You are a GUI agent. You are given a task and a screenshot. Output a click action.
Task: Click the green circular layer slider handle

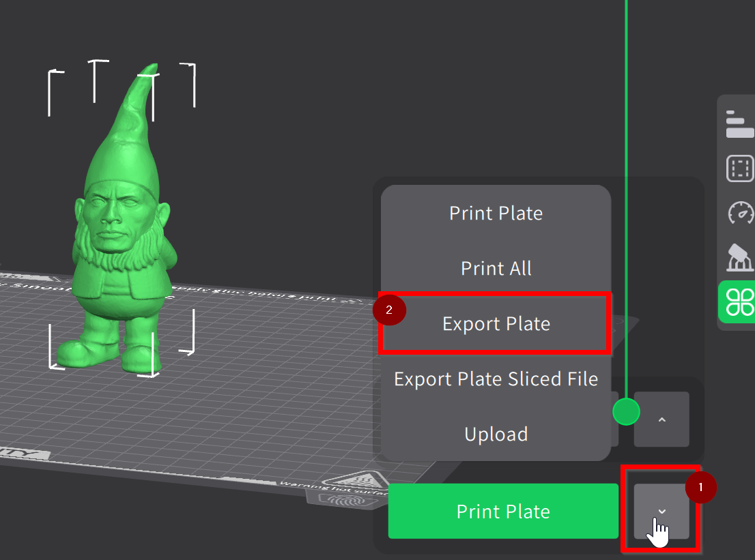(x=626, y=412)
